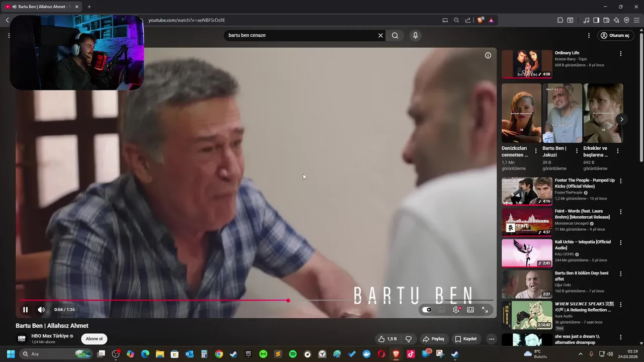The width and height of the screenshot is (644, 362).
Task: Open Kali Uchis – telepatía video title
Action: pyautogui.click(x=583, y=245)
